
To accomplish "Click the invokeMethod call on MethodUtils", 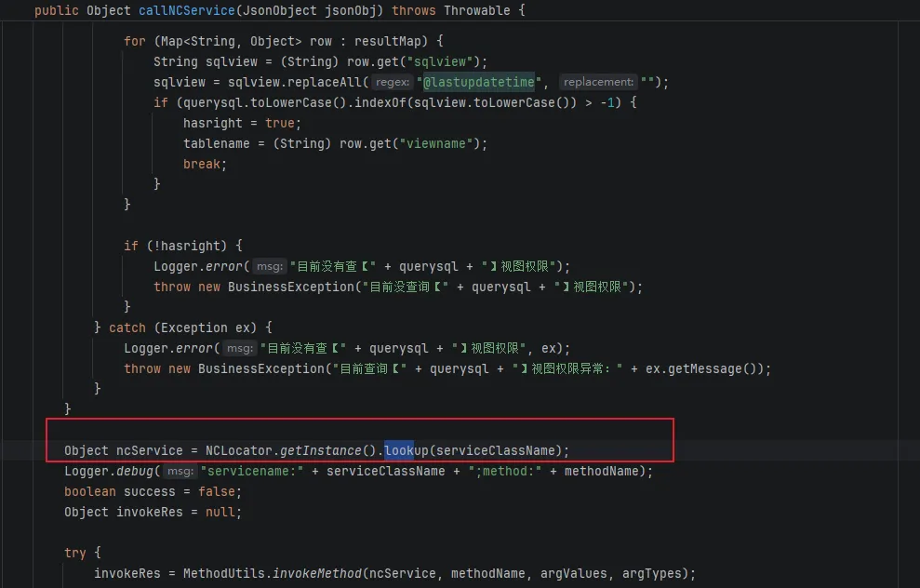I will click(x=315, y=573).
